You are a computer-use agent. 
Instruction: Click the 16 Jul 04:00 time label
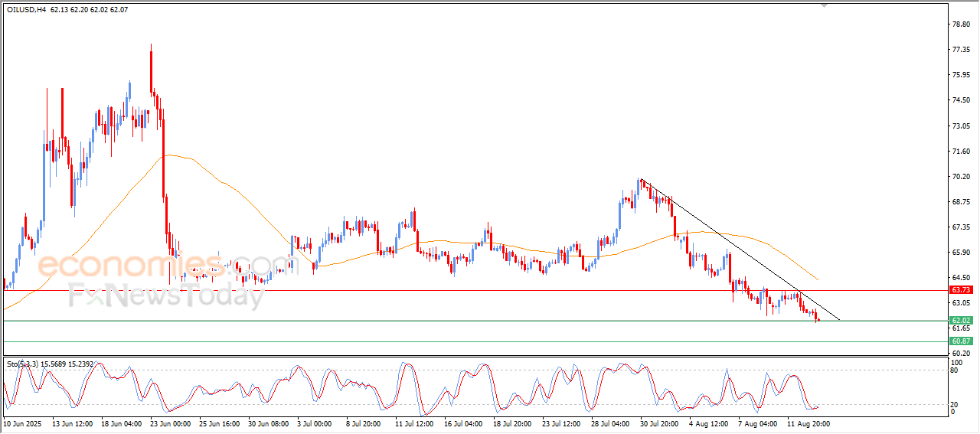464,423
